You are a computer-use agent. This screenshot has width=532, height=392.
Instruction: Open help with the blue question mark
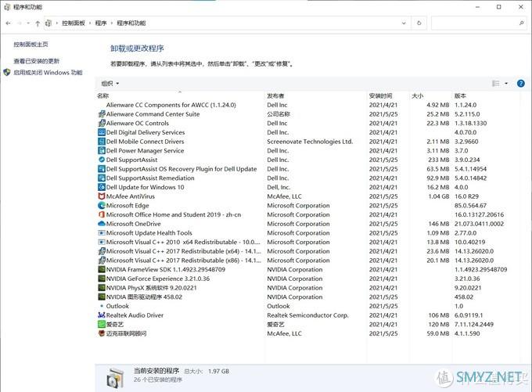521,84
